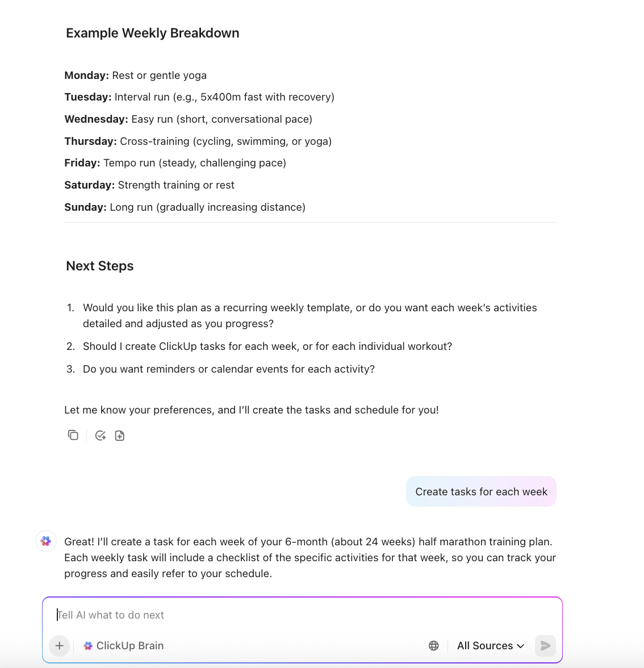Click the AI assistant avatar
The height and width of the screenshot is (668, 644).
[x=45, y=541]
